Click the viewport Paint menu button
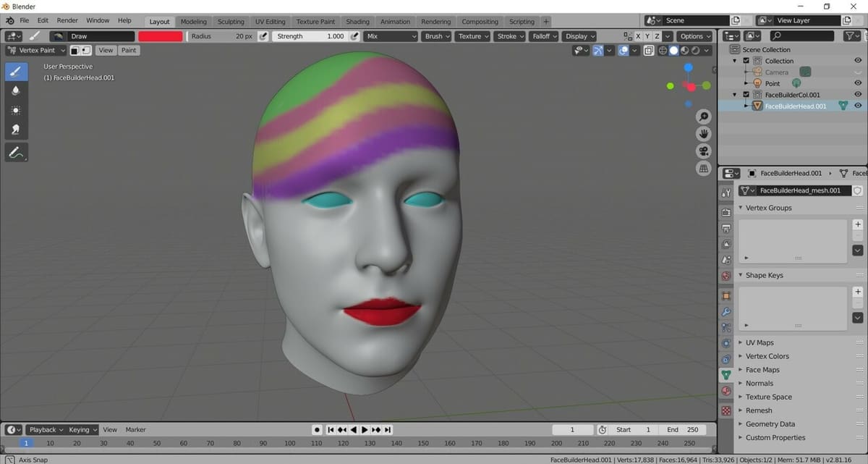 coord(129,50)
